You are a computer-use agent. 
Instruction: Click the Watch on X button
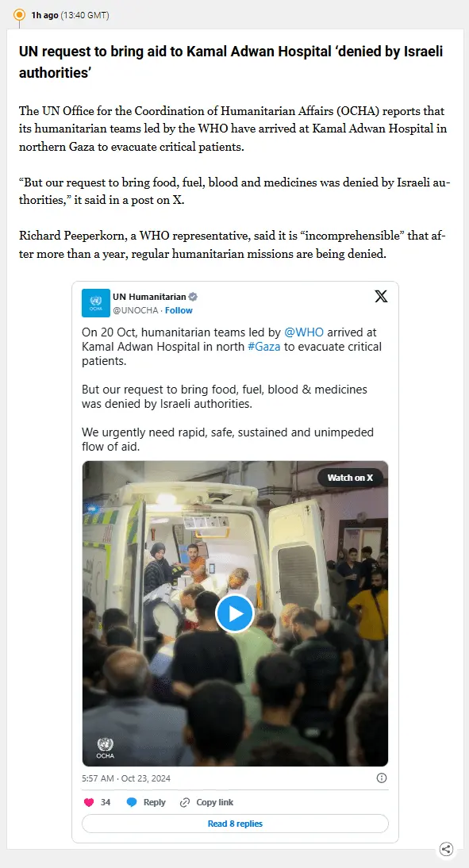(350, 478)
